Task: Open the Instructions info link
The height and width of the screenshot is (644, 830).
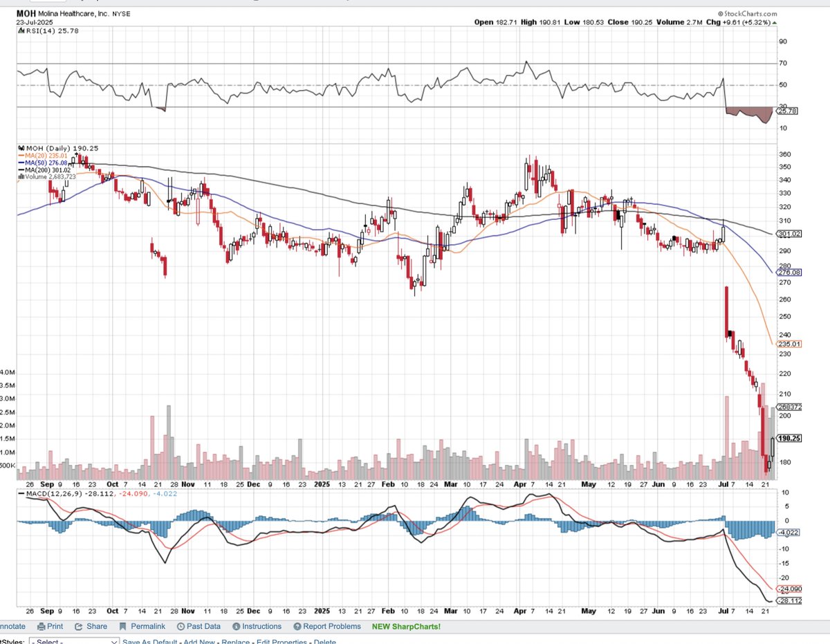Action: pos(257,626)
